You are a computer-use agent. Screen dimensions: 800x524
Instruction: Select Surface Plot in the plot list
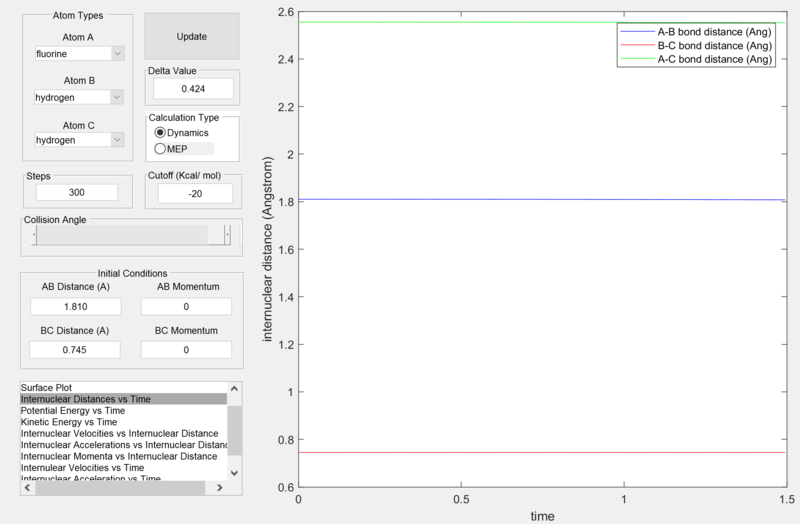pyautogui.click(x=123, y=388)
